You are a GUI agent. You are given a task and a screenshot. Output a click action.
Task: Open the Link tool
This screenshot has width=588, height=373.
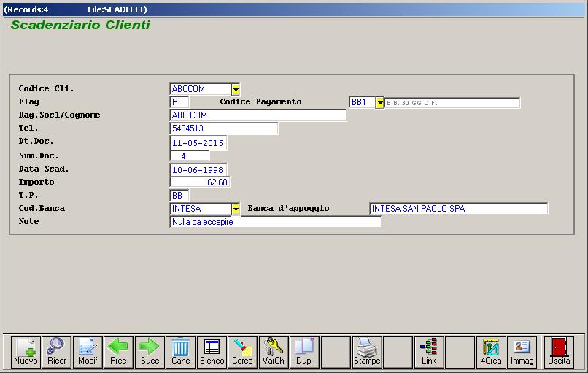[x=429, y=352]
